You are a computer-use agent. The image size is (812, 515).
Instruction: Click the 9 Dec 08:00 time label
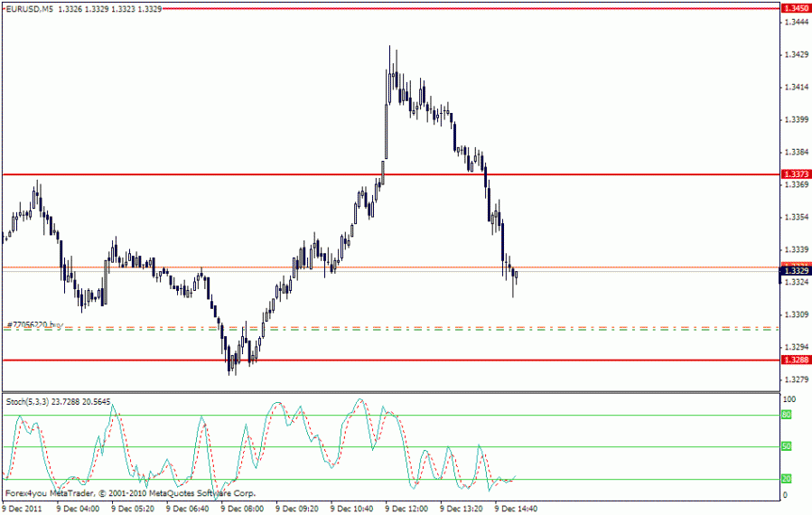pos(242,509)
